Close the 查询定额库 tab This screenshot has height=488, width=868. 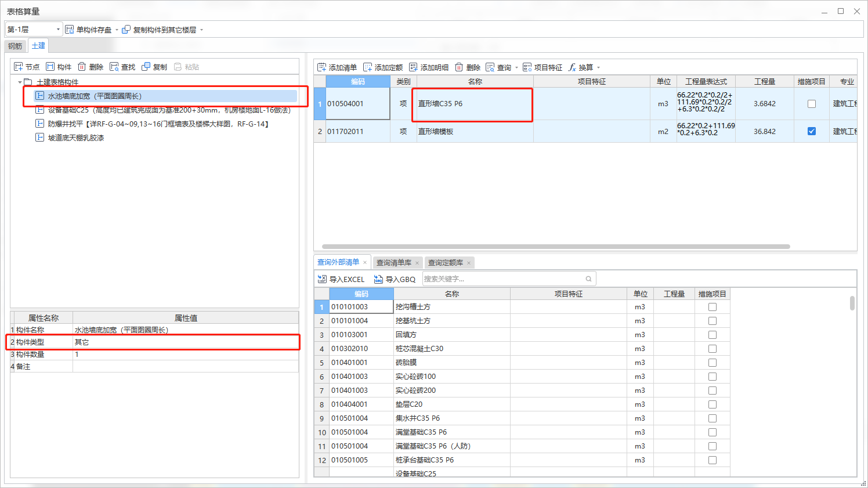(x=469, y=263)
